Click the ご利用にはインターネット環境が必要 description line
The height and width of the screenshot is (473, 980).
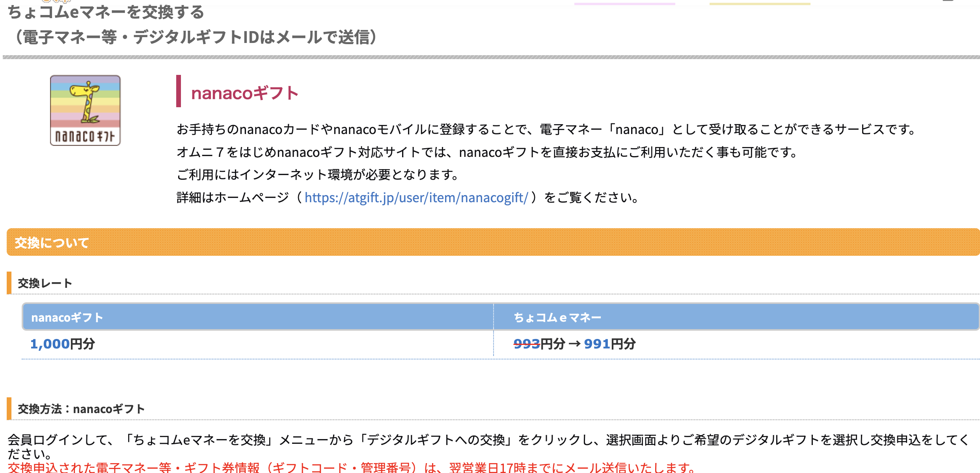pos(318,175)
